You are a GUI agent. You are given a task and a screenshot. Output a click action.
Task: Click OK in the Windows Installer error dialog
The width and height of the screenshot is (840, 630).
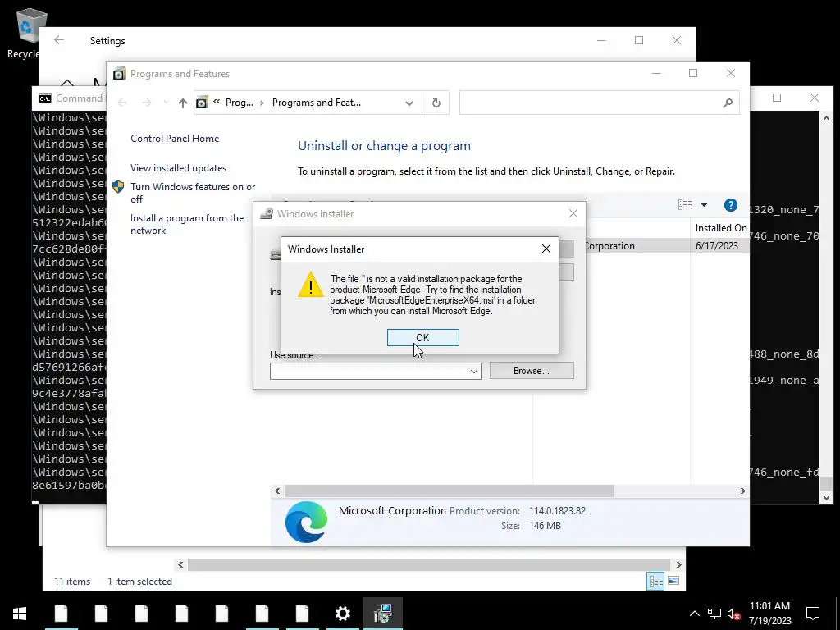click(422, 337)
